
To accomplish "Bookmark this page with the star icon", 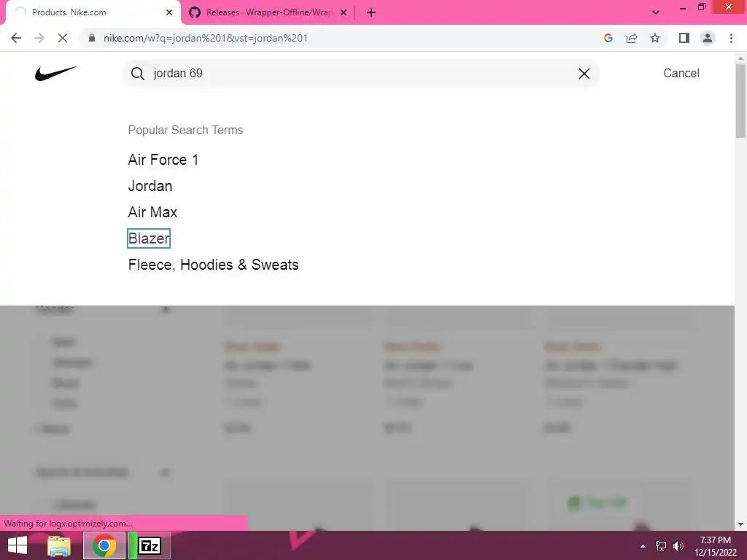I will point(655,38).
